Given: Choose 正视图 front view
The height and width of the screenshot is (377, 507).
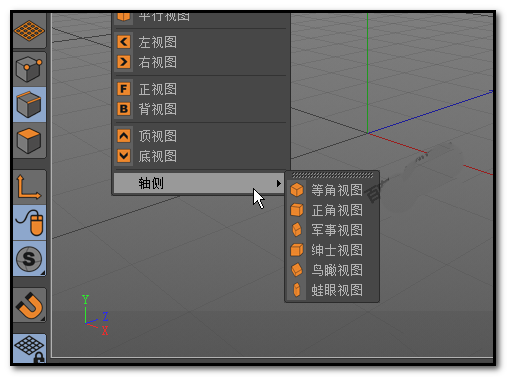Looking at the screenshot, I should point(201,89).
